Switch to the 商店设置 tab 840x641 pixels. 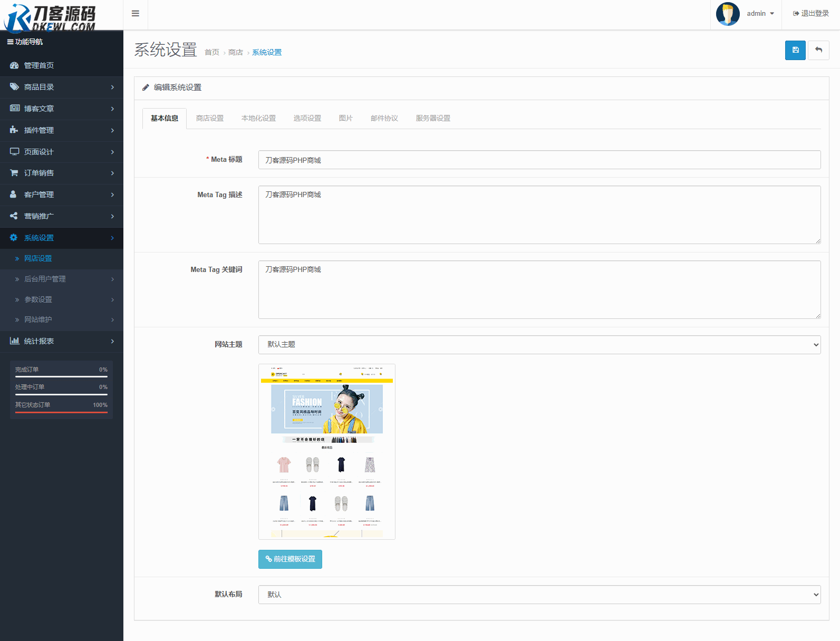(210, 118)
